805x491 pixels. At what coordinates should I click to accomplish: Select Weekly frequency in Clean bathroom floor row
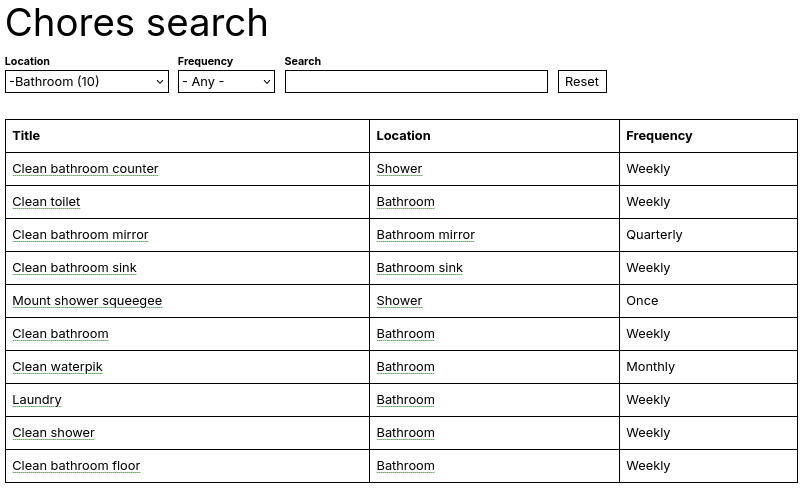[648, 466]
